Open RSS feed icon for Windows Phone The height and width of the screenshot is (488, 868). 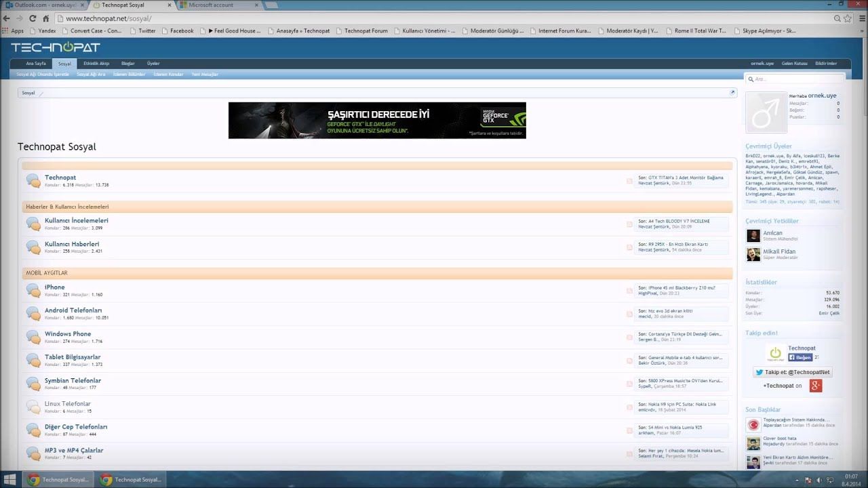point(629,338)
